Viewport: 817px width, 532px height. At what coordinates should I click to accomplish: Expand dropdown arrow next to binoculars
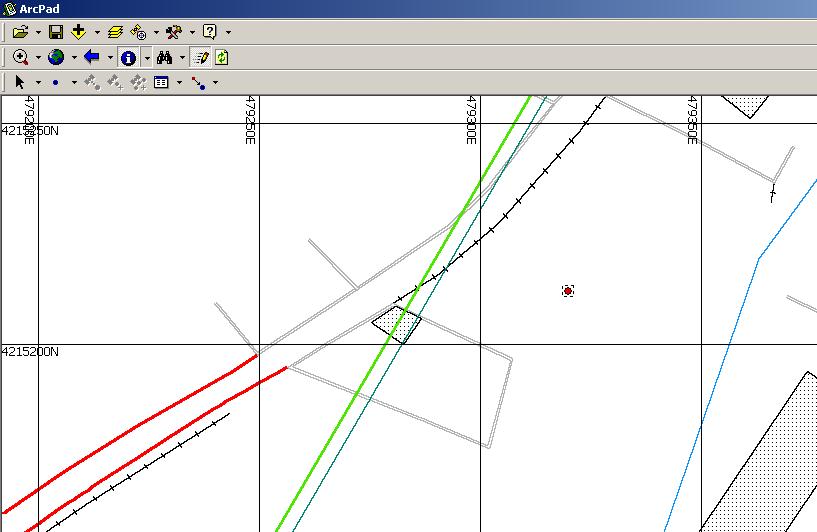(182, 57)
